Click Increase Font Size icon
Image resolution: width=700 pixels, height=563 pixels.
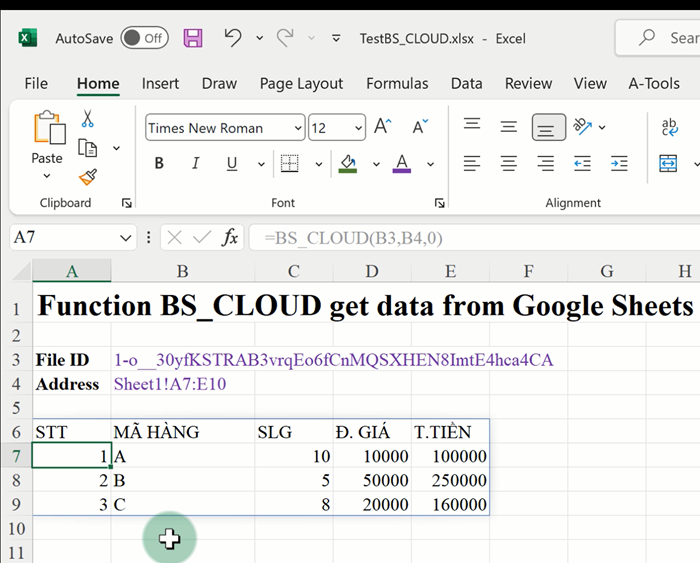point(383,127)
